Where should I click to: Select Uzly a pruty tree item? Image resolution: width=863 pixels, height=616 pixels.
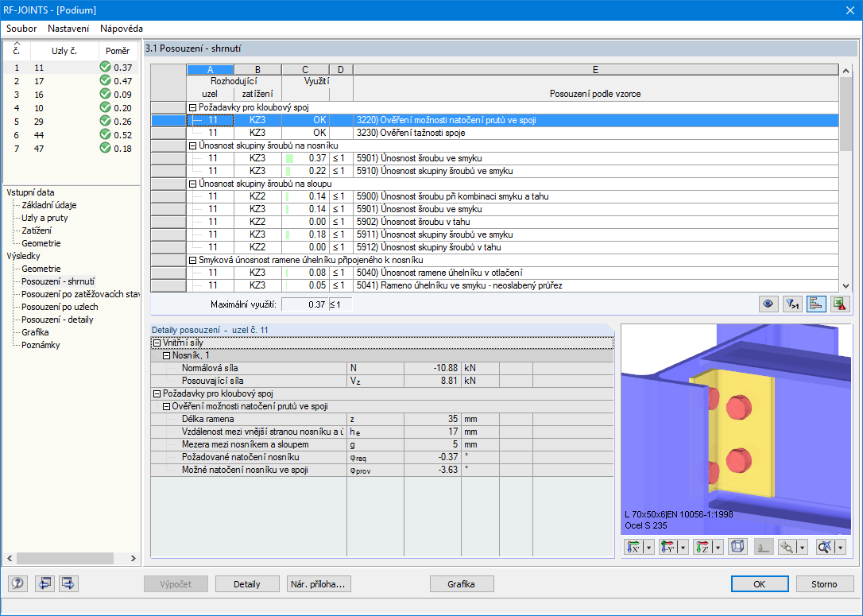click(x=45, y=218)
